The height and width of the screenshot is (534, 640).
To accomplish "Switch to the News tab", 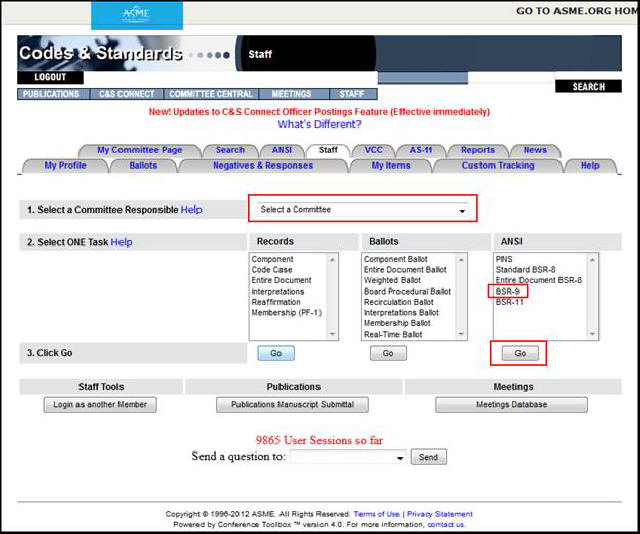I will [x=535, y=150].
